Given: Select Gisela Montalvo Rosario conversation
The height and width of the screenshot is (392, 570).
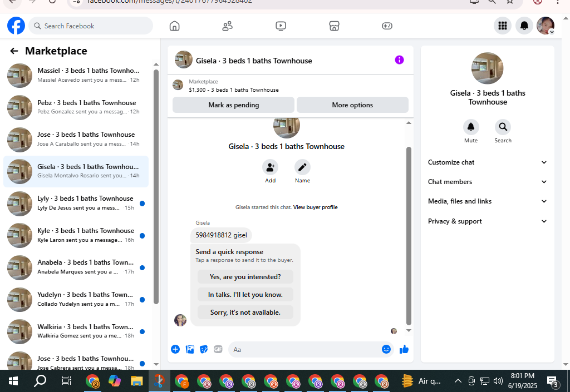Looking at the screenshot, I should (x=76, y=171).
